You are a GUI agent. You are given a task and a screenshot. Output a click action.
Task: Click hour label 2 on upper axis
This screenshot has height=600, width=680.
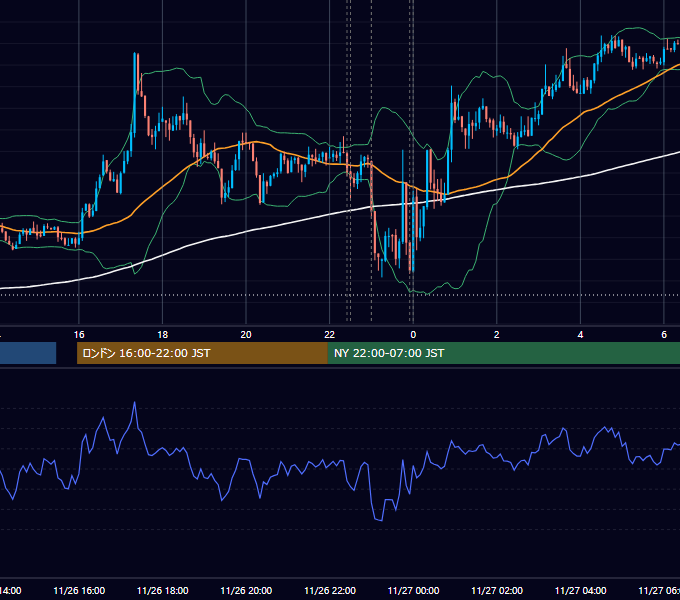point(497,335)
